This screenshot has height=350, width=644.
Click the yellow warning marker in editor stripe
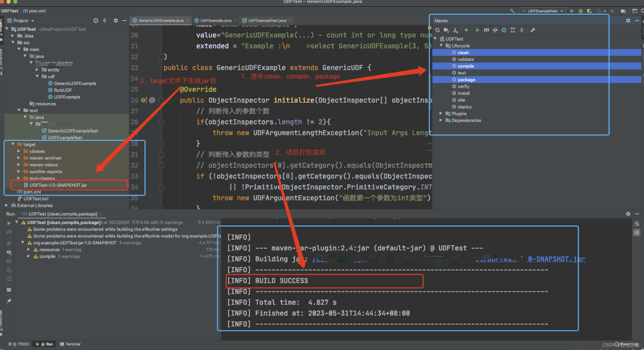[429, 28]
